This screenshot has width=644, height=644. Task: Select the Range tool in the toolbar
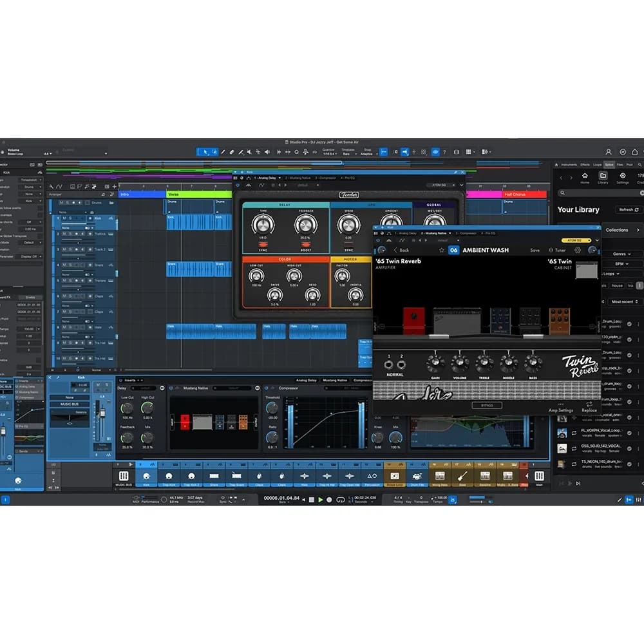pyautogui.click(x=214, y=152)
